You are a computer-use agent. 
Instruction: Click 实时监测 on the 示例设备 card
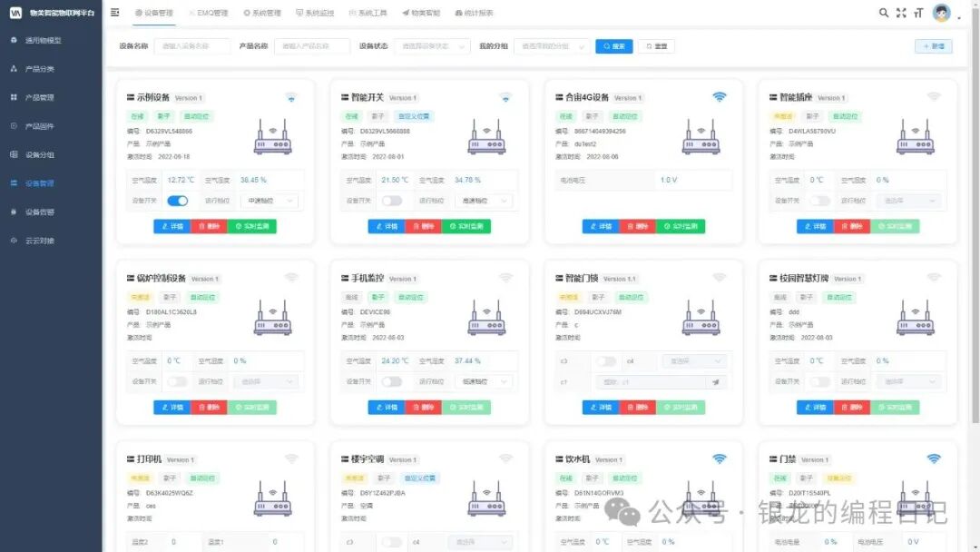pos(252,226)
